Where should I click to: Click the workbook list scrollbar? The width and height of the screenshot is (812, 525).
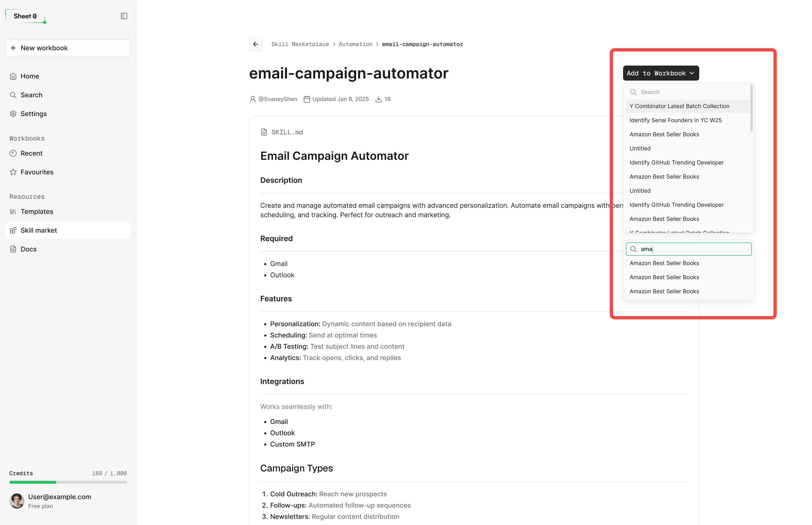[751, 108]
